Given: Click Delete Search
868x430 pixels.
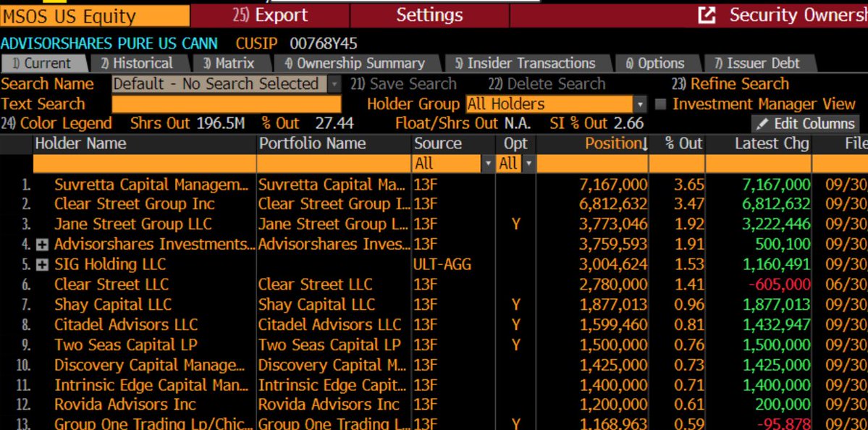Looking at the screenshot, I should (x=547, y=85).
